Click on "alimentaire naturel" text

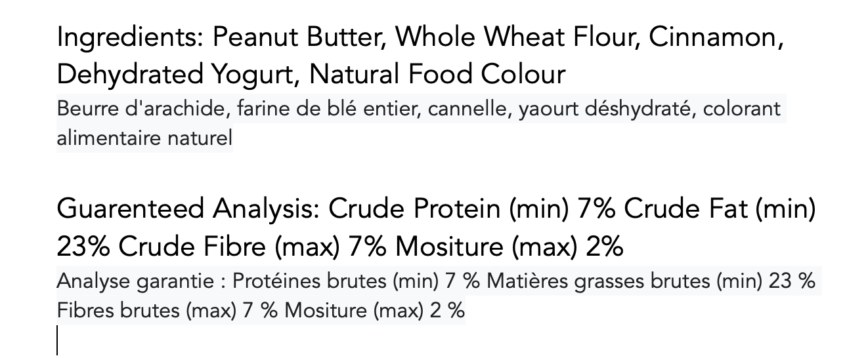(144, 138)
